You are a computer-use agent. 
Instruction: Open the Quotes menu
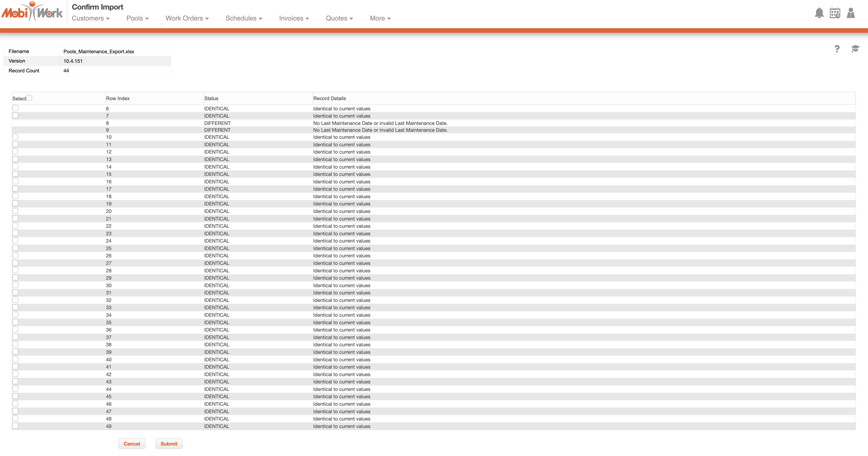pyautogui.click(x=339, y=18)
